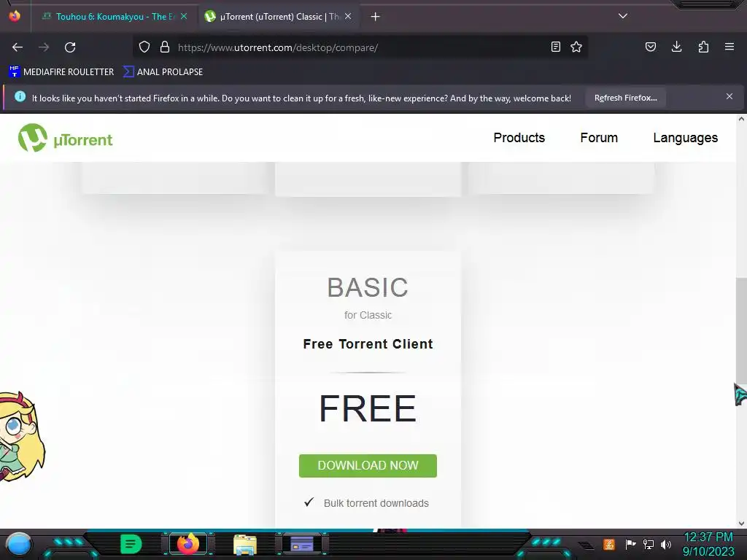Click the Firefox logo icon in tab bar
Screen dimensions: 747x560
click(x=15, y=16)
